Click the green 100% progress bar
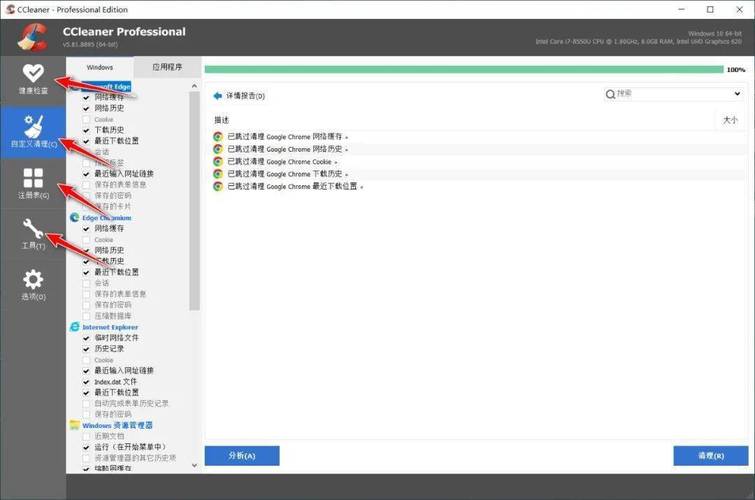This screenshot has width=755, height=500. coord(462,70)
